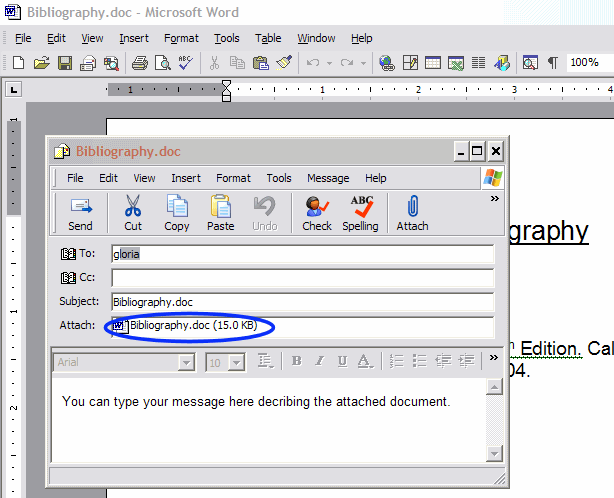614x498 pixels.
Task: Open Word's Table menu
Action: (x=268, y=38)
